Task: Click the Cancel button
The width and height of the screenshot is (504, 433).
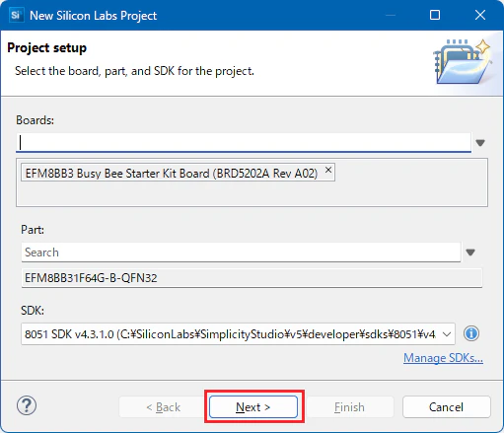Action: 447,407
